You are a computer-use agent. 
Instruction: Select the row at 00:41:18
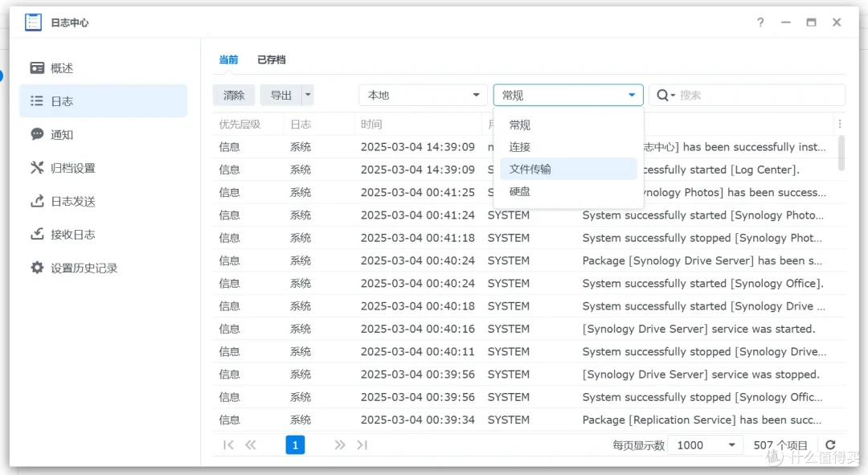(x=529, y=238)
